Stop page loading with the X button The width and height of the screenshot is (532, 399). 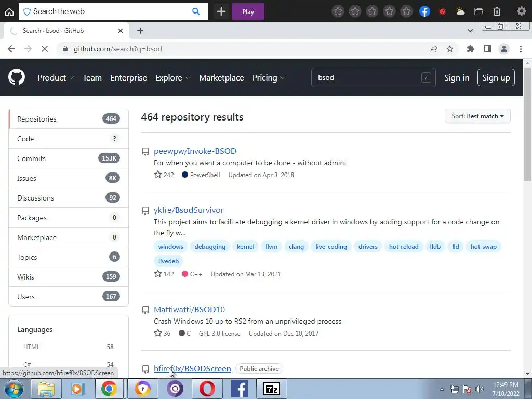[45, 49]
